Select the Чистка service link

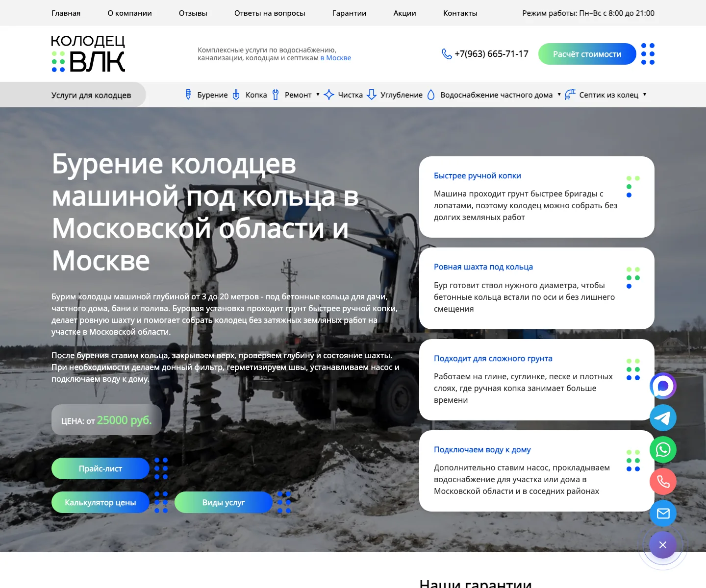tap(350, 95)
